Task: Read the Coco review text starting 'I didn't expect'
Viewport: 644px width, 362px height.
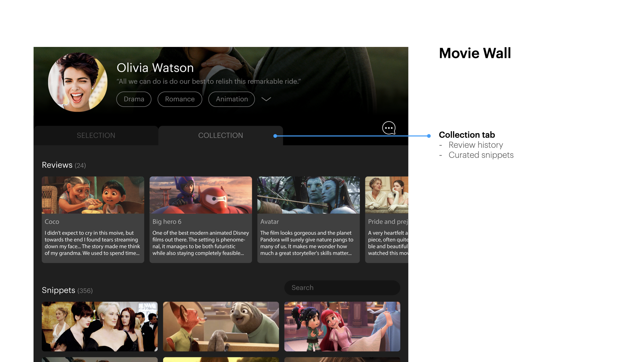Action: 92,243
